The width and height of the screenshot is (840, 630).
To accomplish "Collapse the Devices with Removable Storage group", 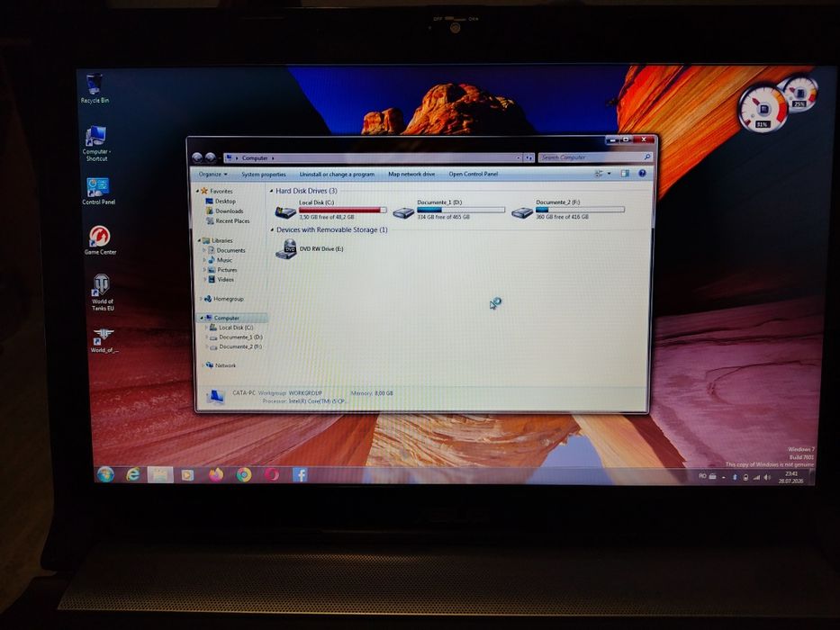I will 272,229.
